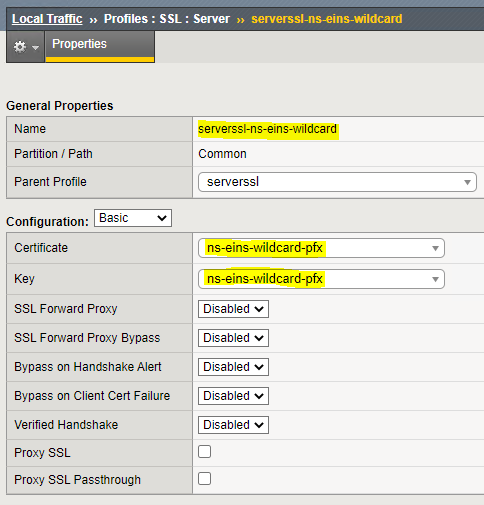Screen dimensions: 484x505
Task: Click the highlighted Name value serverssl-ns-eins-wildcard
Action: click(267, 129)
